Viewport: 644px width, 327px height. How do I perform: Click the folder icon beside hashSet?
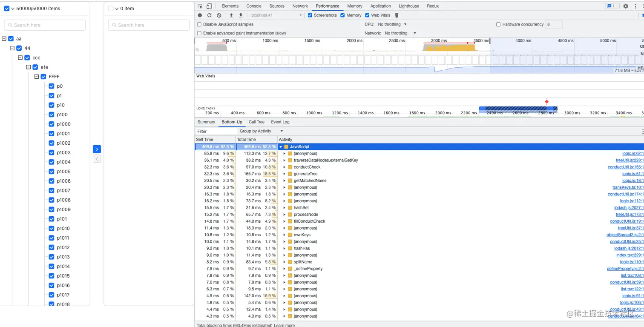click(x=290, y=208)
